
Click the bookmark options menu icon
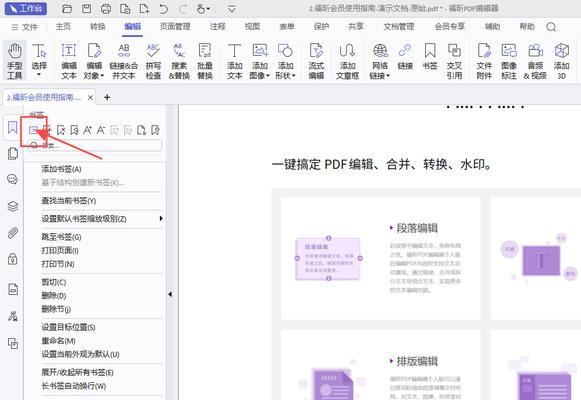[x=33, y=130]
